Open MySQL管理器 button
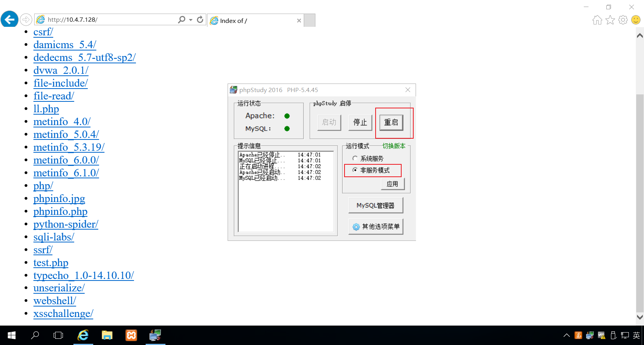The height and width of the screenshot is (345, 644). click(376, 206)
